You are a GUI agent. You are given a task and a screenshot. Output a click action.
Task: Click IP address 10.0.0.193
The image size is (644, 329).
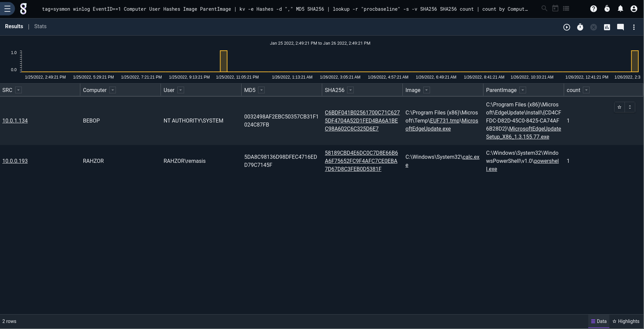(x=15, y=161)
